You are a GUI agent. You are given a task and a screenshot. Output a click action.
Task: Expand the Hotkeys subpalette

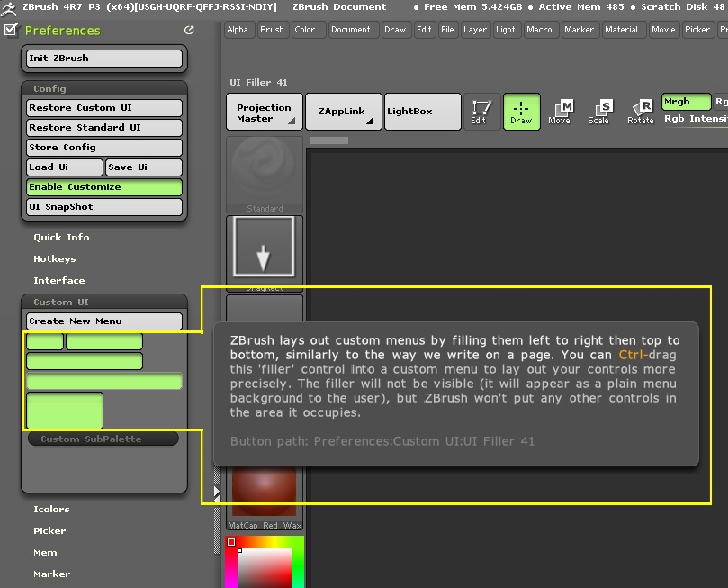(x=55, y=258)
